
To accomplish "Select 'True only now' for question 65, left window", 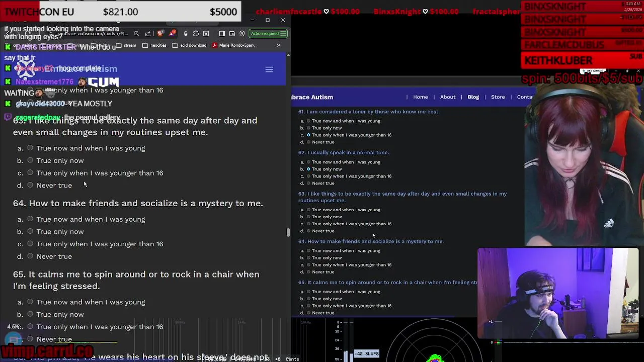I will click(x=30, y=314).
